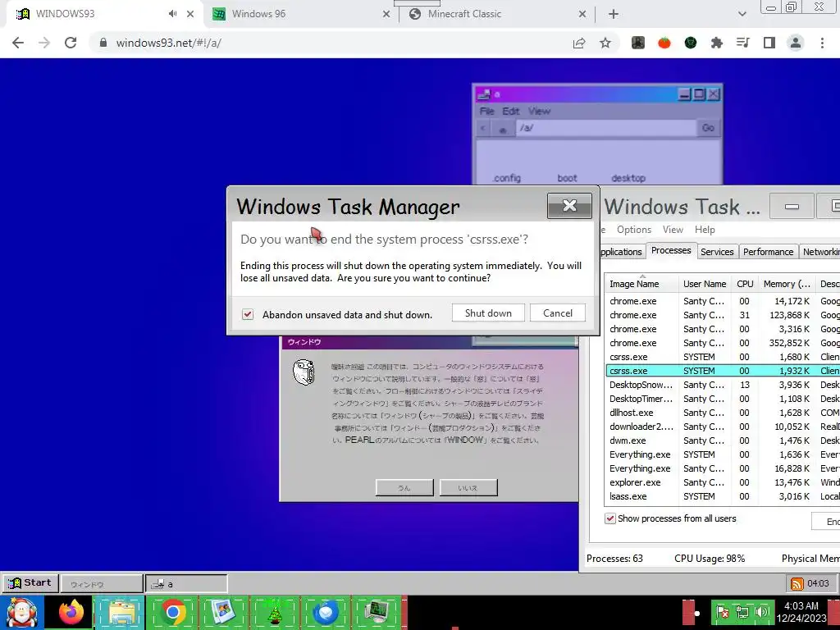Click the RSS feed icon in Windows93 tray
The height and width of the screenshot is (630, 840).
[797, 583]
